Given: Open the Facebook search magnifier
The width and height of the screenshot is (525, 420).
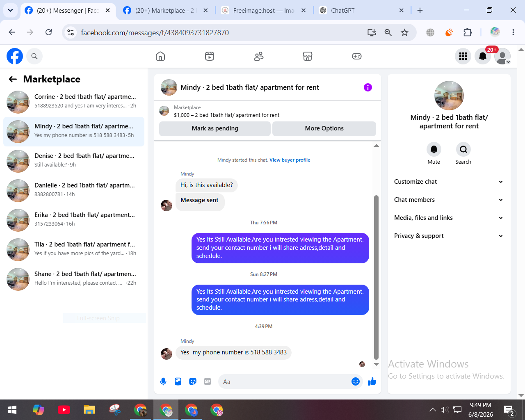Looking at the screenshot, I should coord(34,56).
